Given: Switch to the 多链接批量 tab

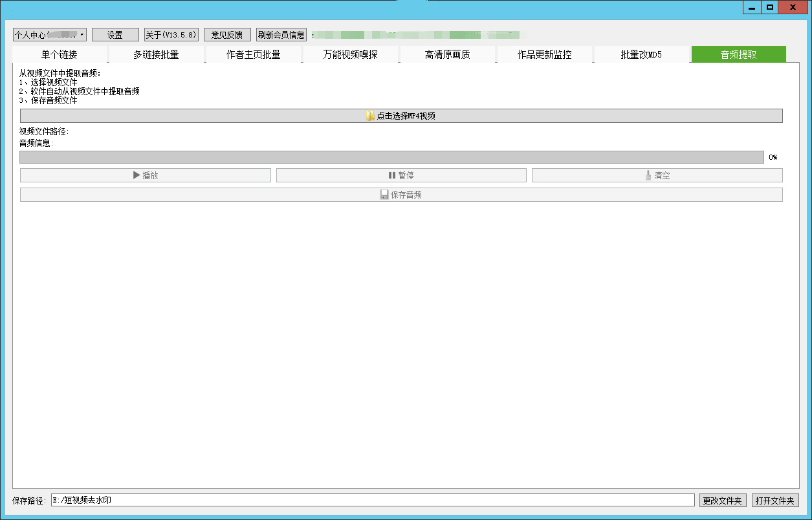Looking at the screenshot, I should [156, 55].
